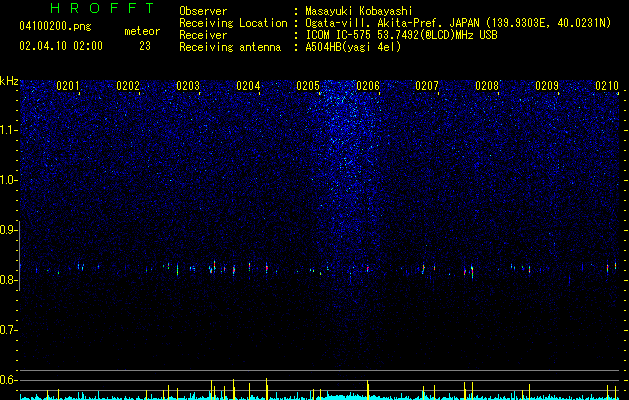Click the Ogata-vill. Akita-Pref. JAPAN location text
Screen dimensions: 629x400
pos(458,23)
